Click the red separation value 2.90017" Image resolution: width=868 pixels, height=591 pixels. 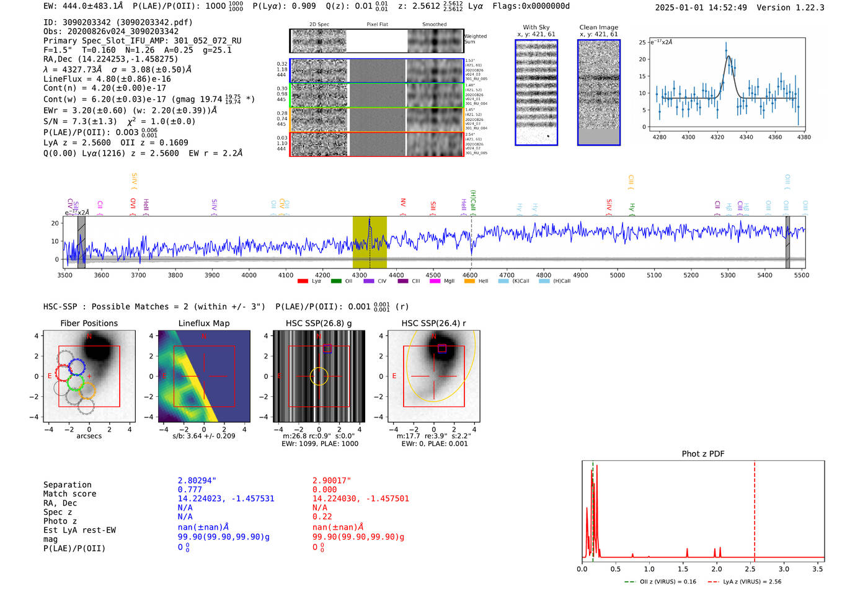(332, 481)
